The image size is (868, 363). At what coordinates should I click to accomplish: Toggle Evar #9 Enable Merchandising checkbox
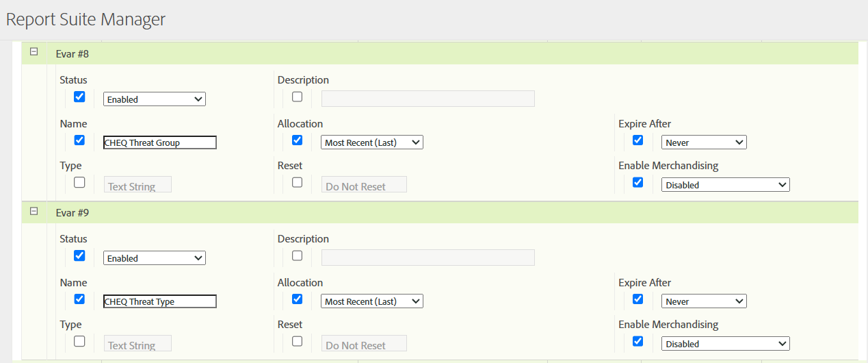(x=637, y=341)
